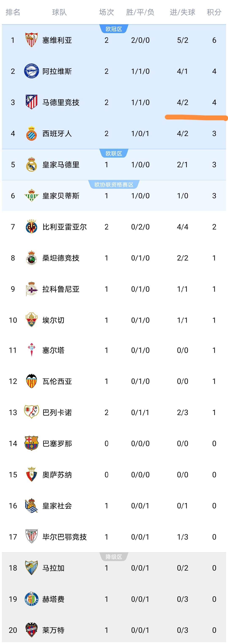Tap the Real Madrid crest

click(x=31, y=165)
